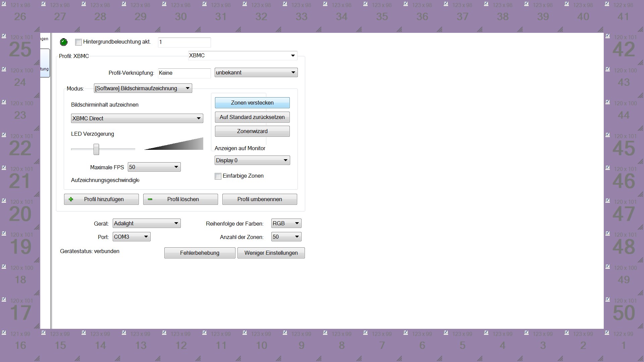Image resolution: width=644 pixels, height=362 pixels.
Task: Click the Zonen verstecken button
Action: [252, 103]
